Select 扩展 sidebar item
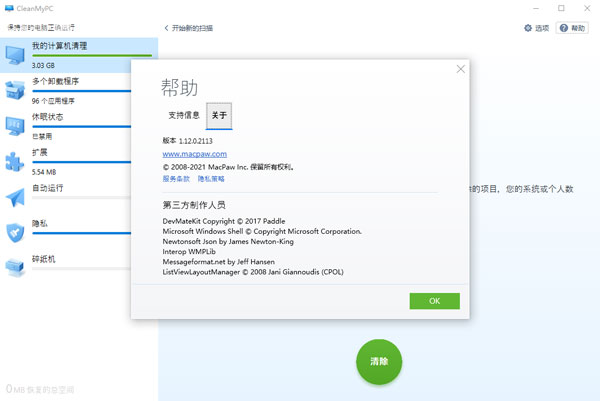Viewport: 600px width, 401px height. tap(65, 162)
